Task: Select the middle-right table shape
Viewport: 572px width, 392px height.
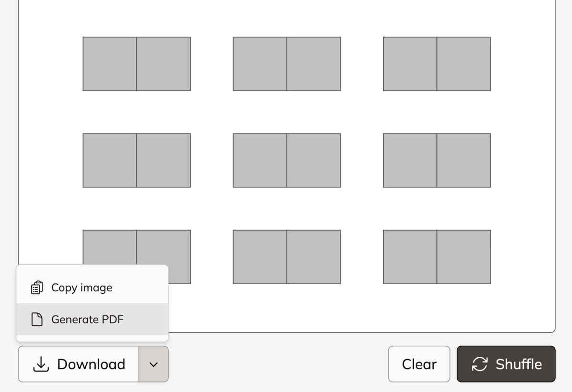Action: (x=437, y=160)
